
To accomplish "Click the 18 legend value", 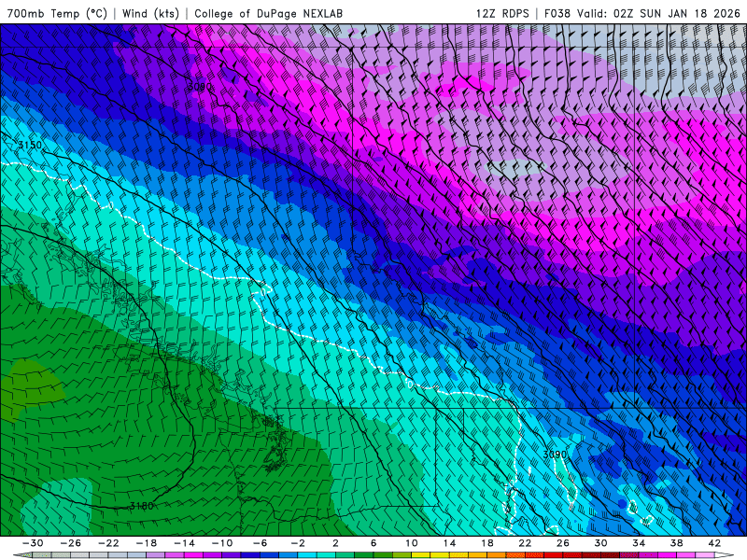I will pyautogui.click(x=487, y=543).
